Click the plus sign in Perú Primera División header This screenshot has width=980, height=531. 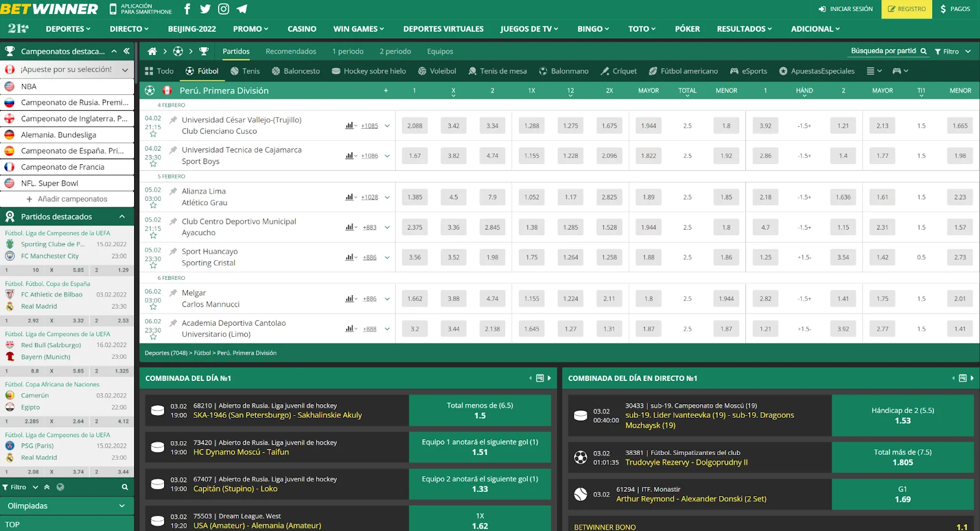[x=386, y=91]
